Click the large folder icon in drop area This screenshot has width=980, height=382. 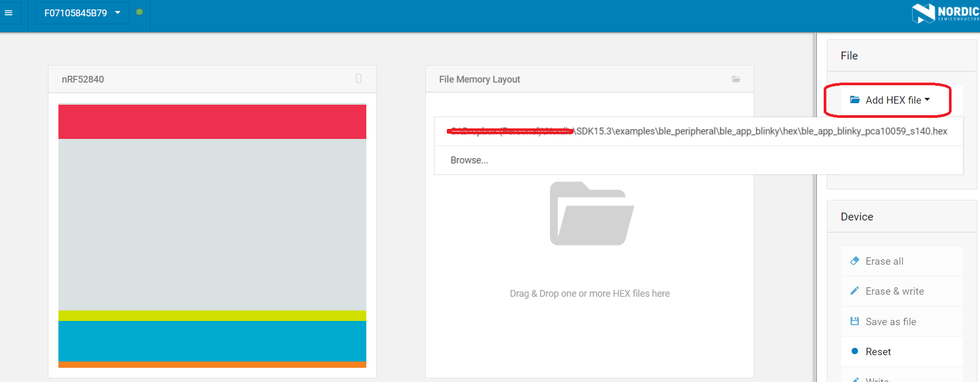click(x=591, y=214)
